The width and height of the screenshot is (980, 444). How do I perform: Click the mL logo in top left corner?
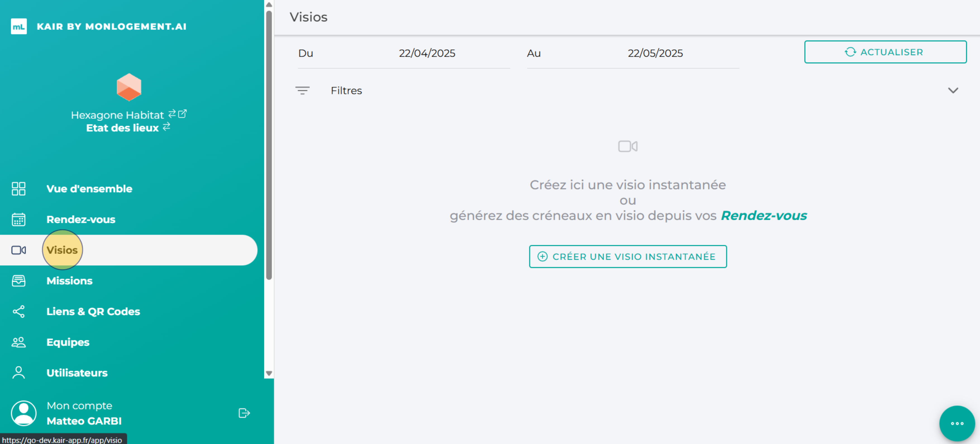[19, 26]
